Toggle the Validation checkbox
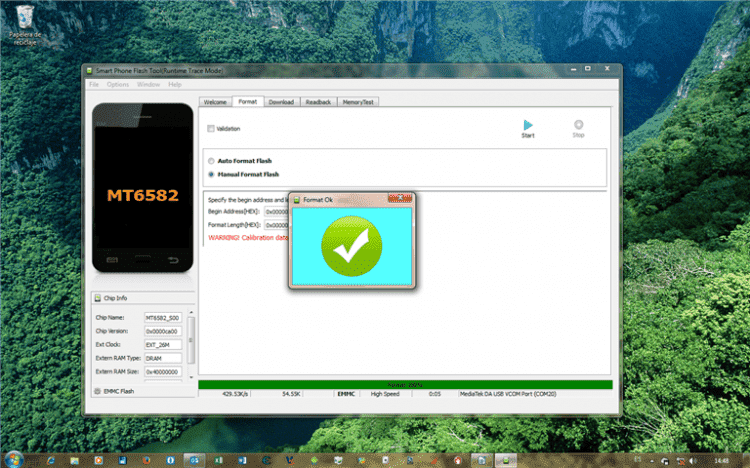 (211, 128)
